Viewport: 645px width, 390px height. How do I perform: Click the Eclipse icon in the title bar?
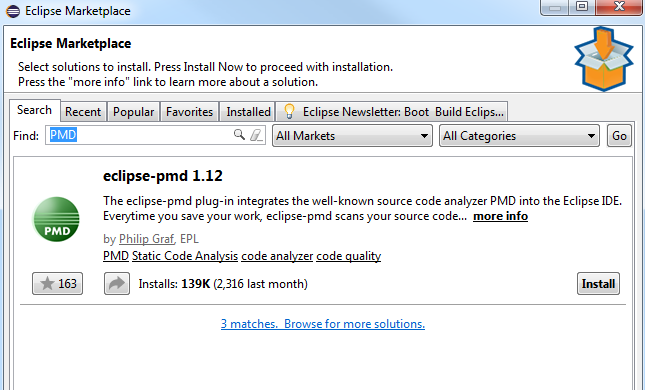point(13,11)
